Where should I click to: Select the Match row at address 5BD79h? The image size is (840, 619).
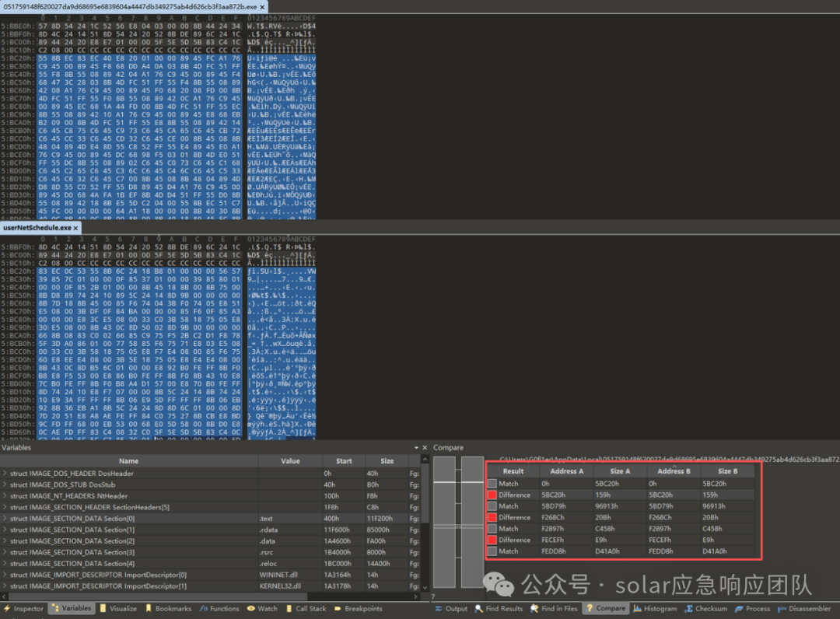point(621,506)
